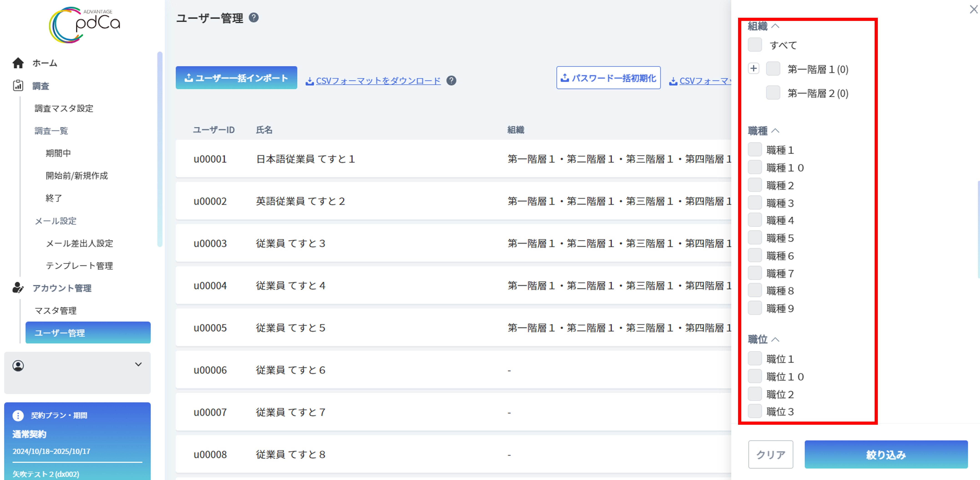Select the 職種９ checkbox
This screenshot has width=980, height=480.
coord(755,308)
